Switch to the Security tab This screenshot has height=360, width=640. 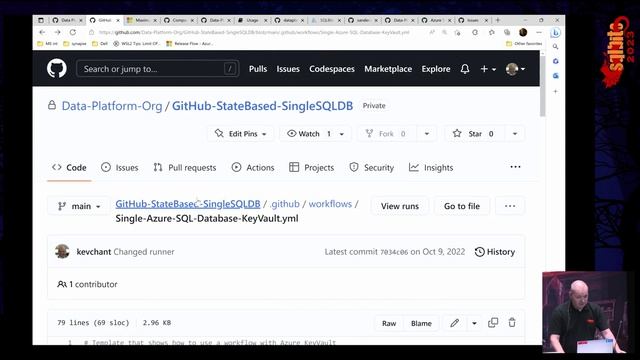click(x=371, y=167)
